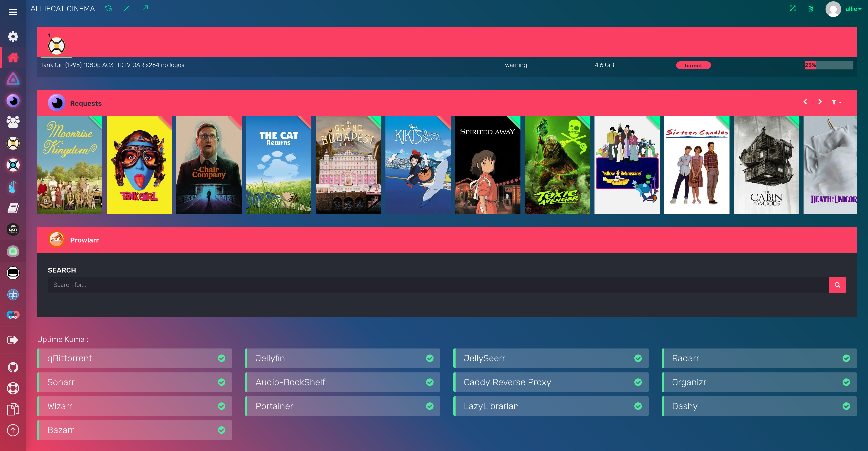Go to next Requests page chevron
Viewport: 868px width, 451px height.
[x=820, y=102]
